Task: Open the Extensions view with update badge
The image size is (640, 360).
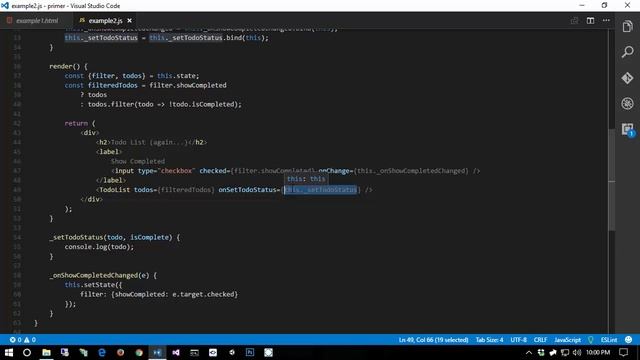Action: [627, 130]
